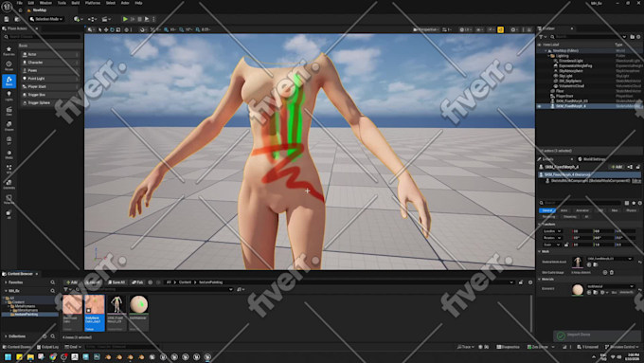Screen dimensions: 644x363
Task: Click the Place Actors search field
Action: coord(42,37)
